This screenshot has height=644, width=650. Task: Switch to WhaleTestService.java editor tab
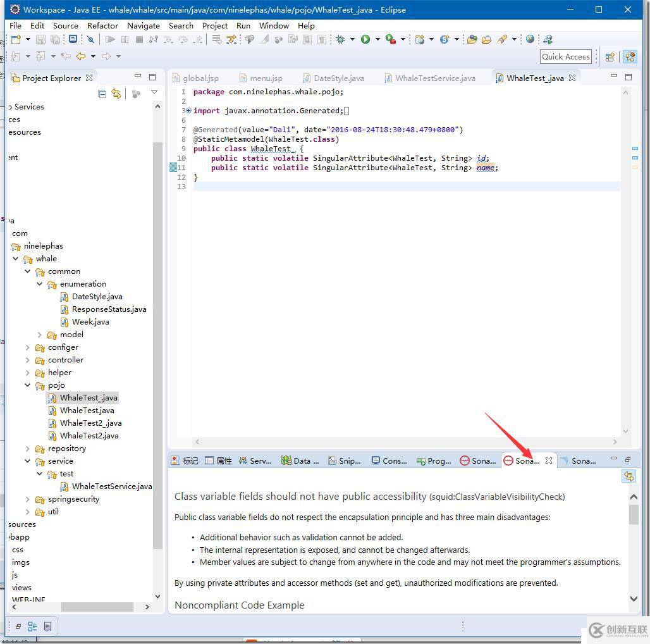point(430,78)
